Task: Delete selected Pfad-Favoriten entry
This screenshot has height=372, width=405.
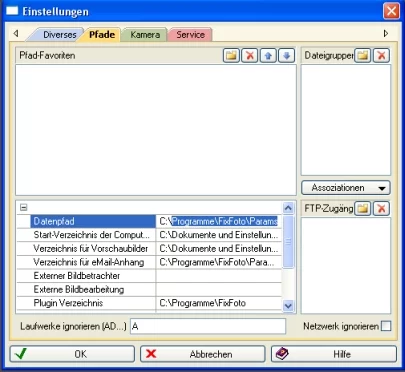Action: (x=250, y=55)
